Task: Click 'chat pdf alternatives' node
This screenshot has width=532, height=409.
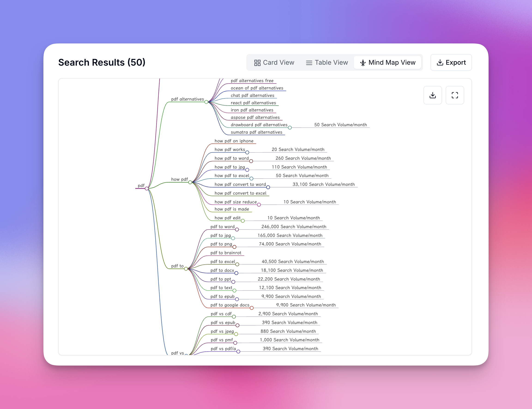Action: [252, 95]
